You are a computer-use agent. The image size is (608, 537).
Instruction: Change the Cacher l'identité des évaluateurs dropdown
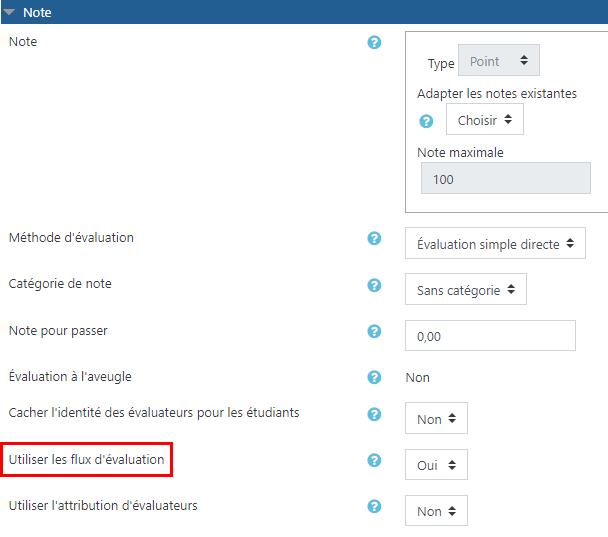[x=435, y=419]
